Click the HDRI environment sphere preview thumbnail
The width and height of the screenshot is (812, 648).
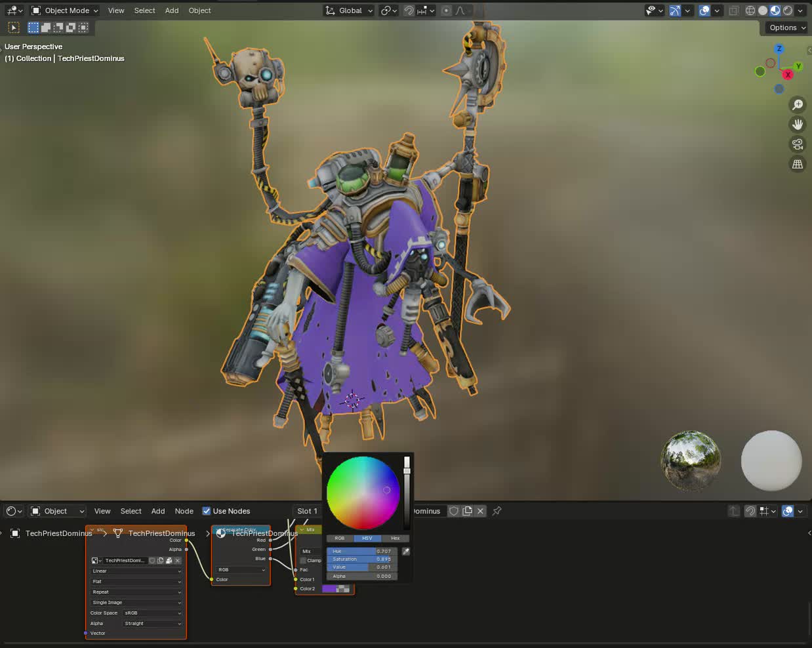(691, 461)
